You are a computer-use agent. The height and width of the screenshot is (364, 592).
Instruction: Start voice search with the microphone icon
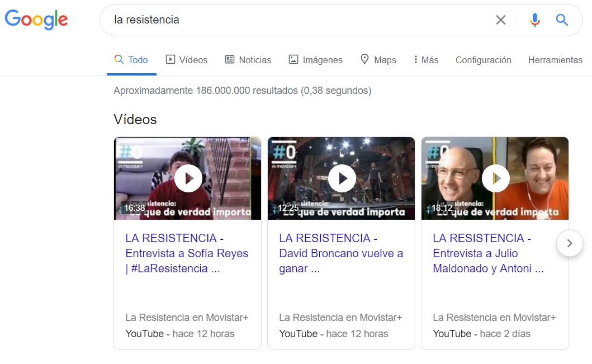click(x=535, y=20)
